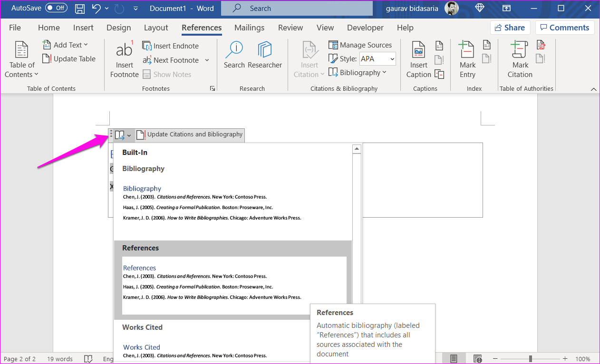
Task: Click Update Citations and Bibliography
Action: tap(190, 135)
